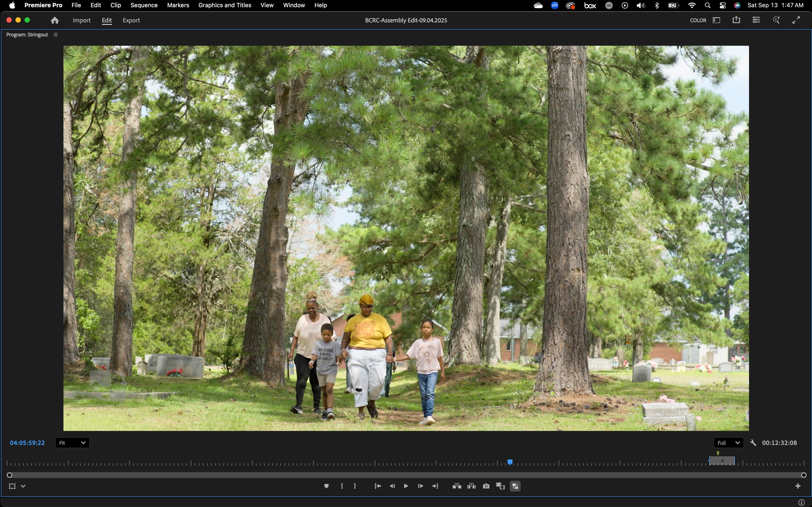Screen dimensions: 812x507
Task: Open the Quick Export share icon
Action: (x=736, y=20)
